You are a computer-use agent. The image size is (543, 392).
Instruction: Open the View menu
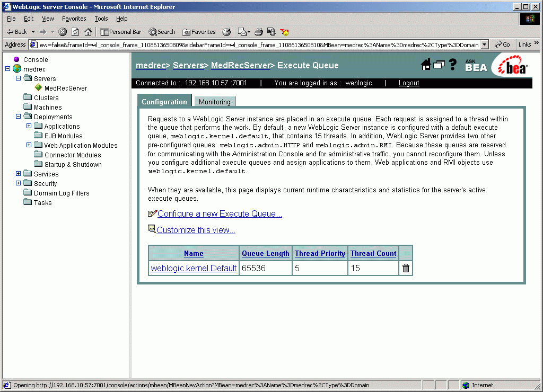coord(48,19)
